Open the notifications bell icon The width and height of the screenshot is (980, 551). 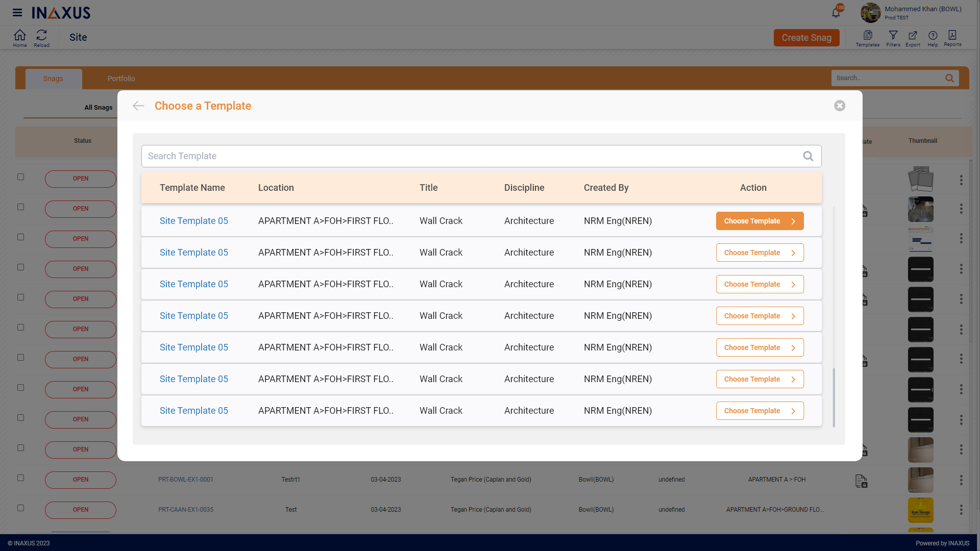pyautogui.click(x=836, y=13)
